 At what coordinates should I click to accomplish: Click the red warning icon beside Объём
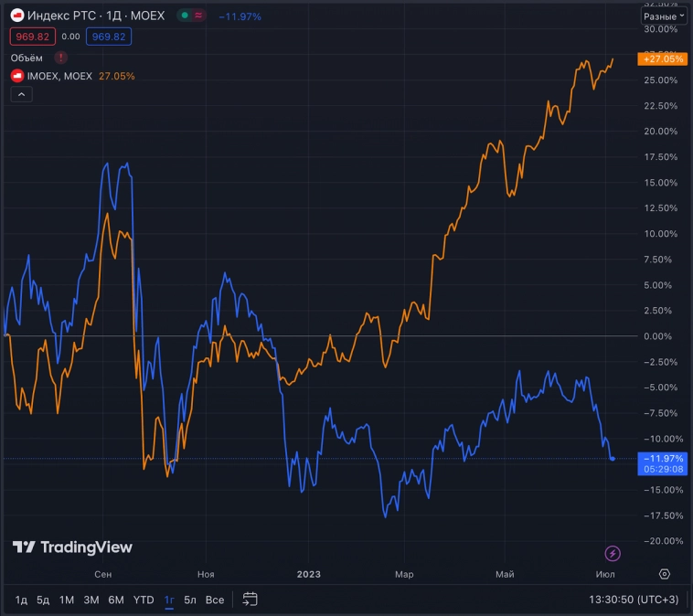[x=61, y=57]
